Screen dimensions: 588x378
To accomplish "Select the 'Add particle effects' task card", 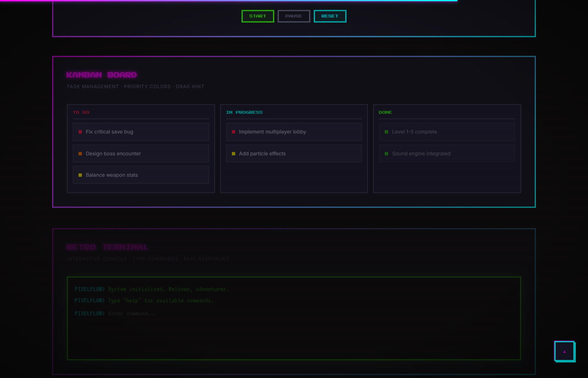I will (294, 154).
